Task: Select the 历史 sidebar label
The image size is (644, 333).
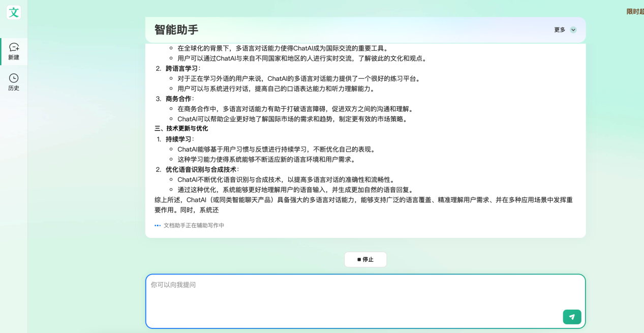Action: [14, 88]
